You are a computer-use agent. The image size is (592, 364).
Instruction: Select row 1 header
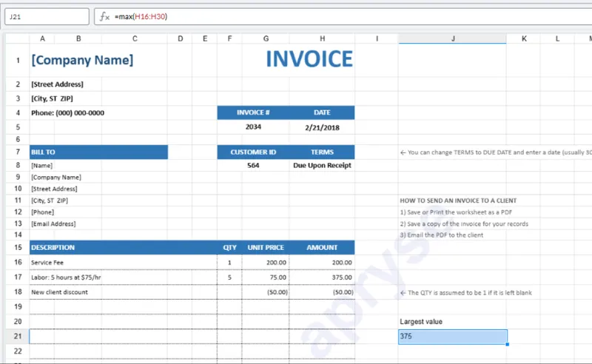pyautogui.click(x=17, y=60)
